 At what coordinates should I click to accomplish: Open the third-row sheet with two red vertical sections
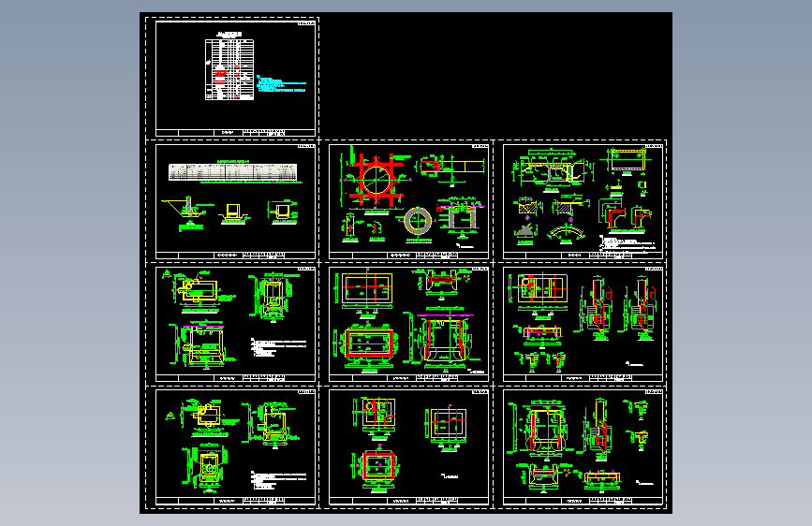[583, 325]
